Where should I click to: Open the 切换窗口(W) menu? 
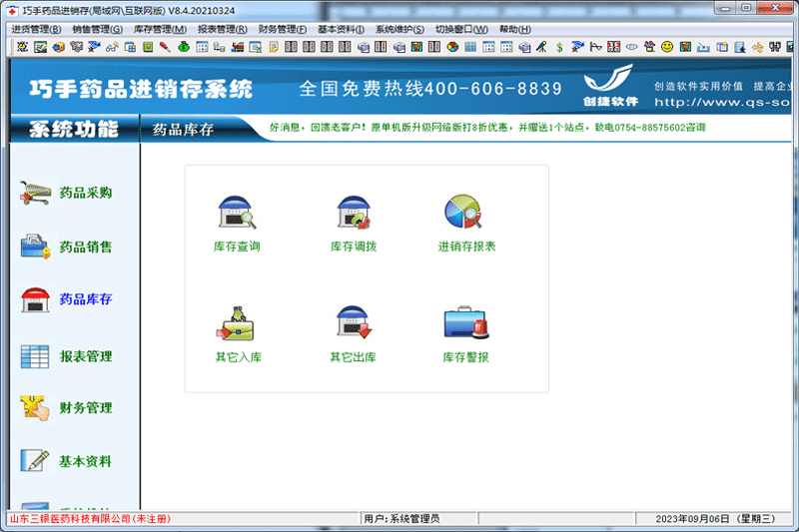tap(461, 30)
